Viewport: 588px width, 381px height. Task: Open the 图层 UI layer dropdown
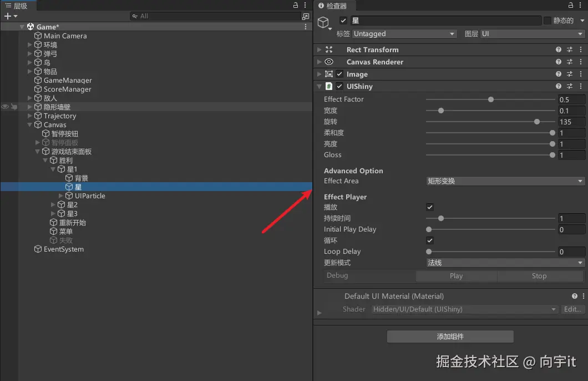(532, 34)
